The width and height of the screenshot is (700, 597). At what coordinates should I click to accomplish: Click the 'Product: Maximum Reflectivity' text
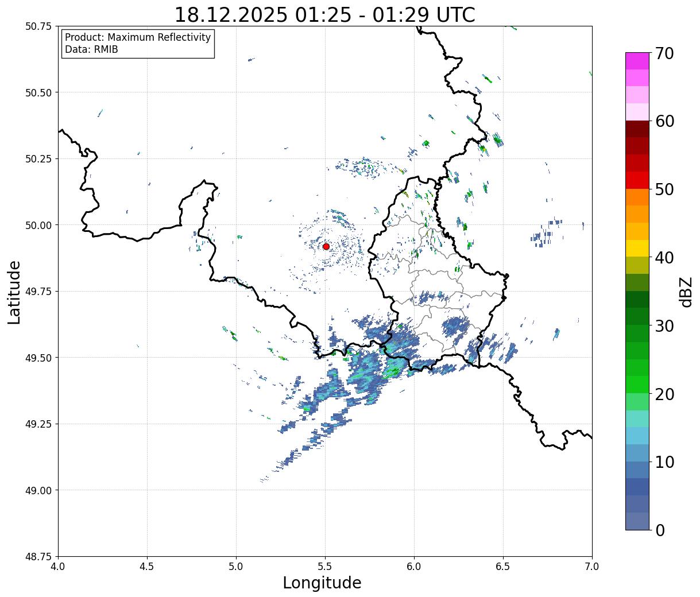[138, 37]
